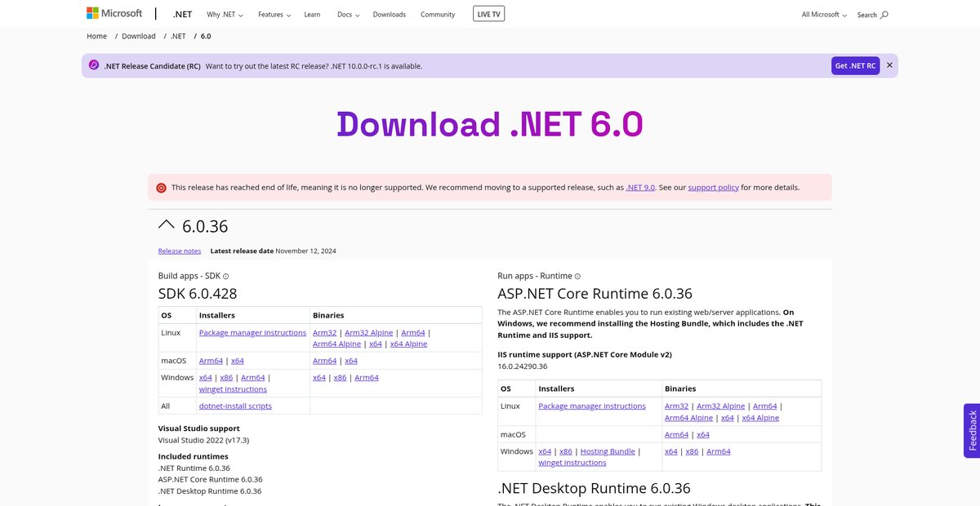Open SDK winget instructions link

(x=233, y=389)
